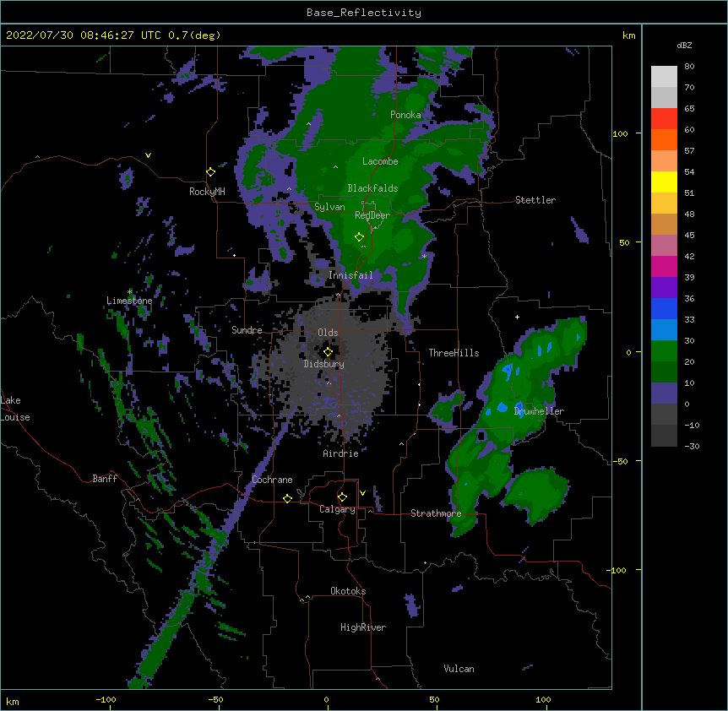Viewport: 728px width, 711px height.
Task: Select the Banff label
Action: 105,479
